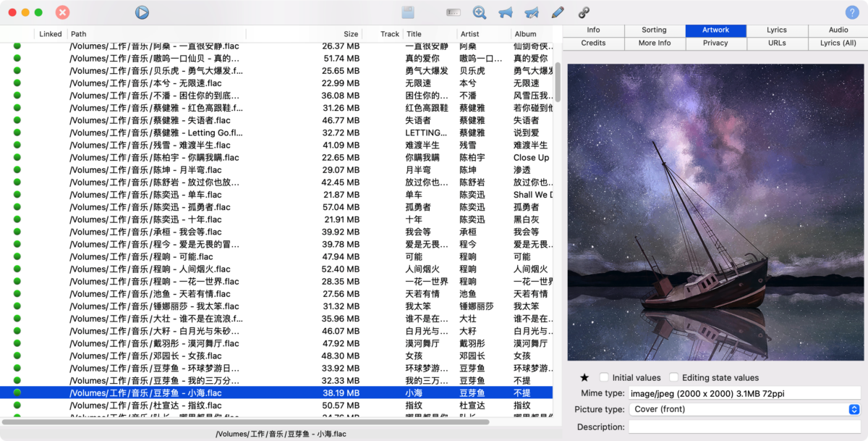Click green status dot for 邓园长 - 女孩.flac
This screenshot has width=868, height=441.
[17, 356]
